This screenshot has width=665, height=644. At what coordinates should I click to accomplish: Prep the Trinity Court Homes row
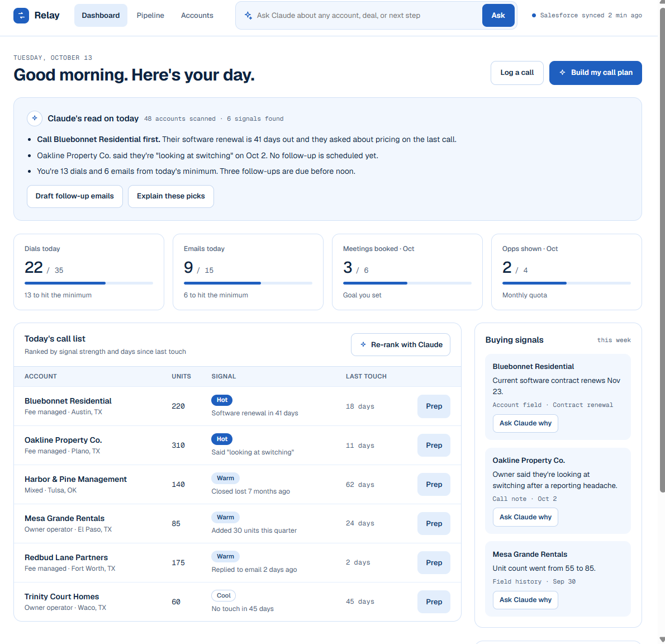pos(434,602)
